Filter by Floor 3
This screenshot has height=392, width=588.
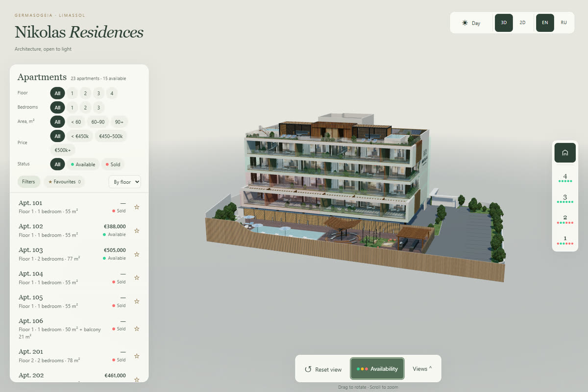coord(98,93)
